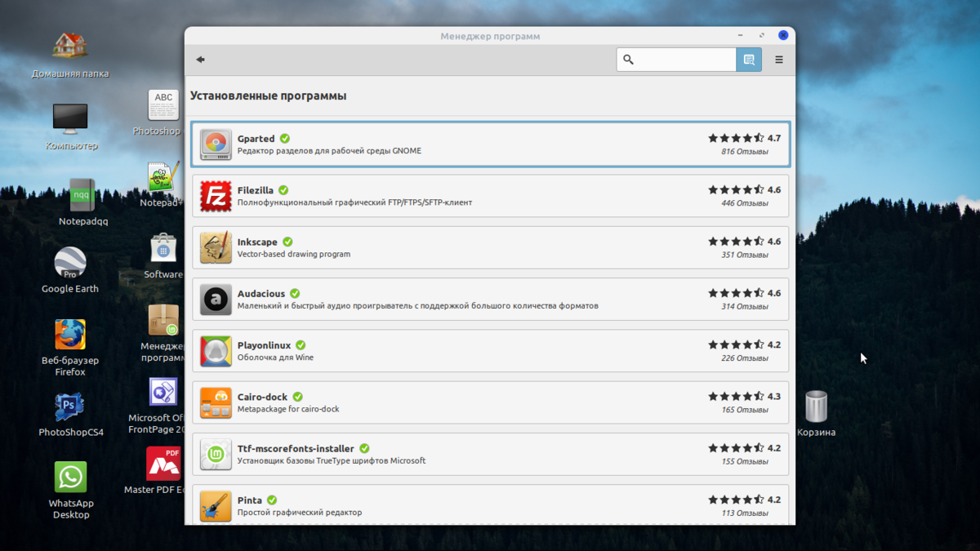Click 'Vector-based drawing program' description

pos(293,254)
